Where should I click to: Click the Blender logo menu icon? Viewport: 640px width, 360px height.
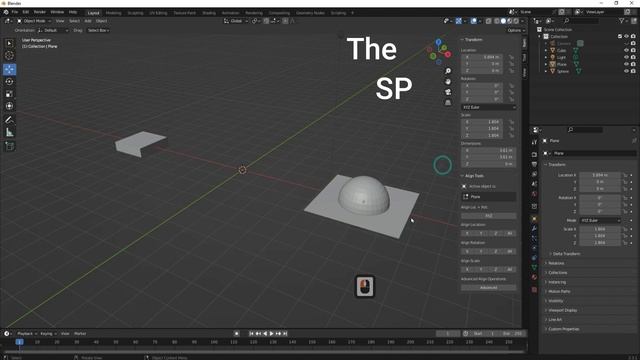pyautogui.click(x=6, y=12)
